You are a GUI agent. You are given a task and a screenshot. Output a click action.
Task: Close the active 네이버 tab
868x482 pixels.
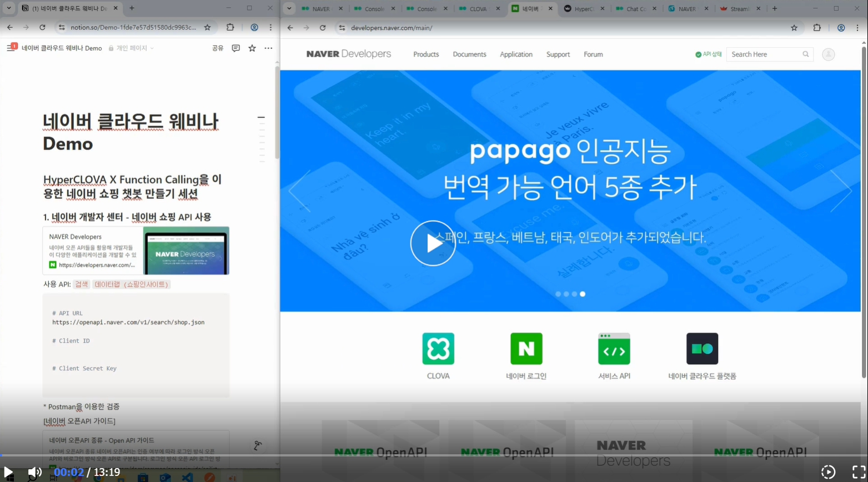[549, 9]
